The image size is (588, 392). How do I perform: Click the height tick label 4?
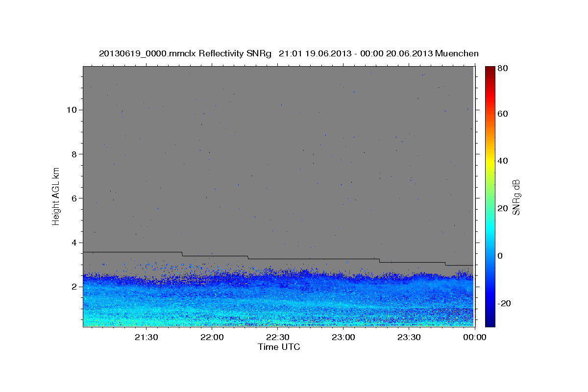73,243
